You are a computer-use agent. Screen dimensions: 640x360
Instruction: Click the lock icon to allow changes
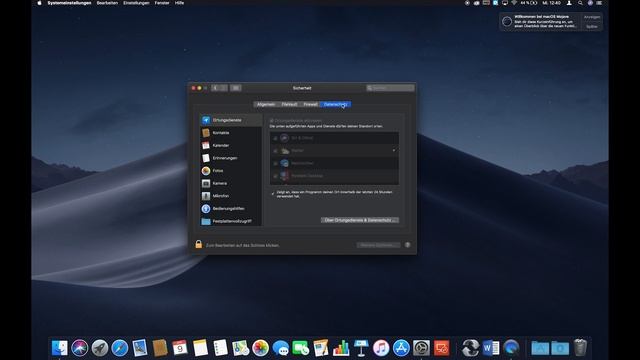198,244
